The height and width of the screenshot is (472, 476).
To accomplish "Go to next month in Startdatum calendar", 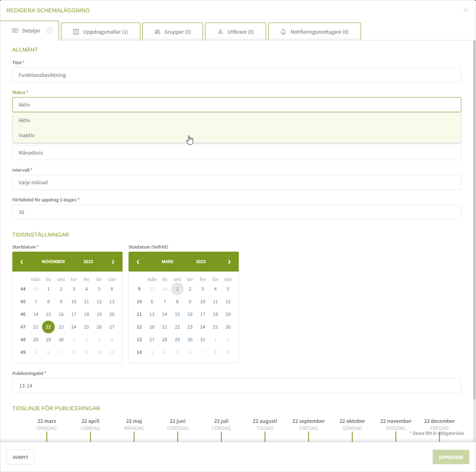I will pyautogui.click(x=113, y=262).
